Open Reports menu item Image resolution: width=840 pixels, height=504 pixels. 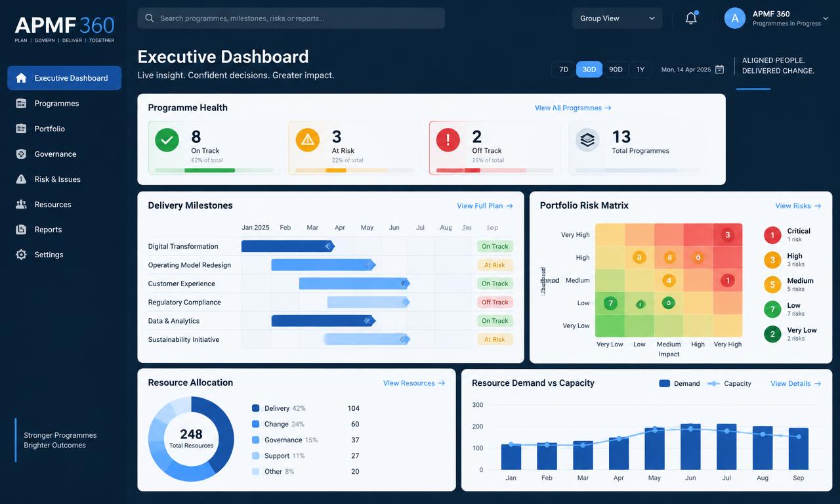64,230
